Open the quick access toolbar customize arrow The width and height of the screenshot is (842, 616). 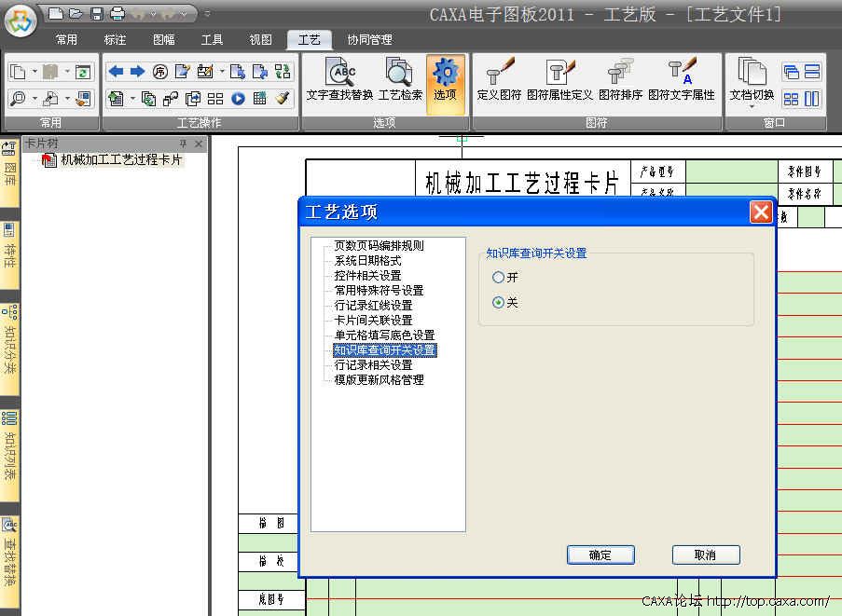click(207, 13)
